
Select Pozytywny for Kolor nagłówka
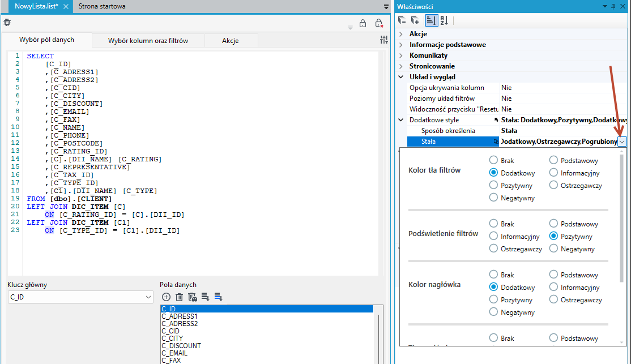pos(511,299)
